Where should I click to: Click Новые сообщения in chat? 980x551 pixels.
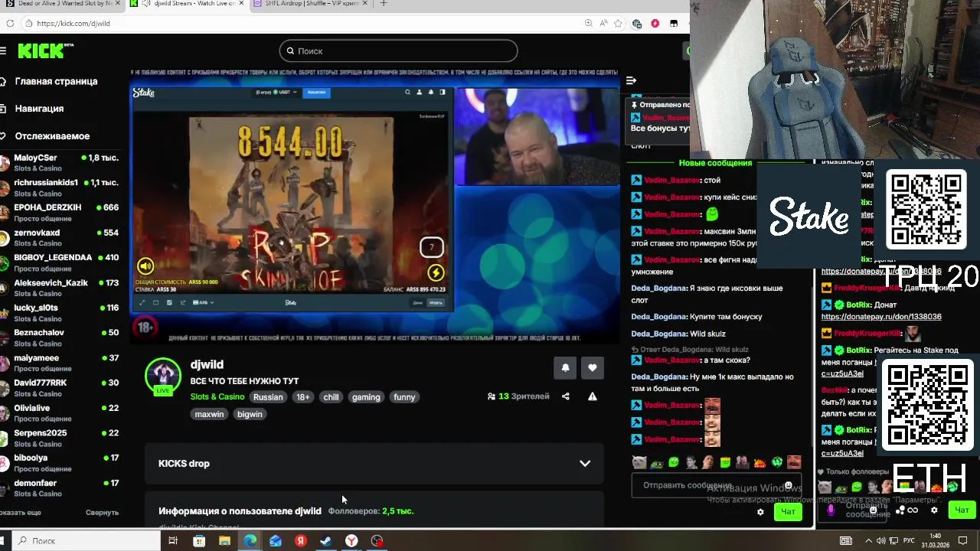(x=715, y=163)
